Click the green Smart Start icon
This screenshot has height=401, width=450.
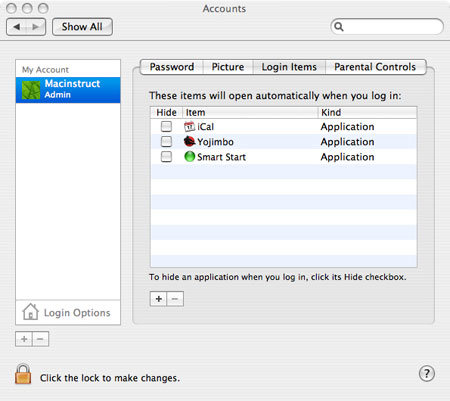[x=189, y=156]
